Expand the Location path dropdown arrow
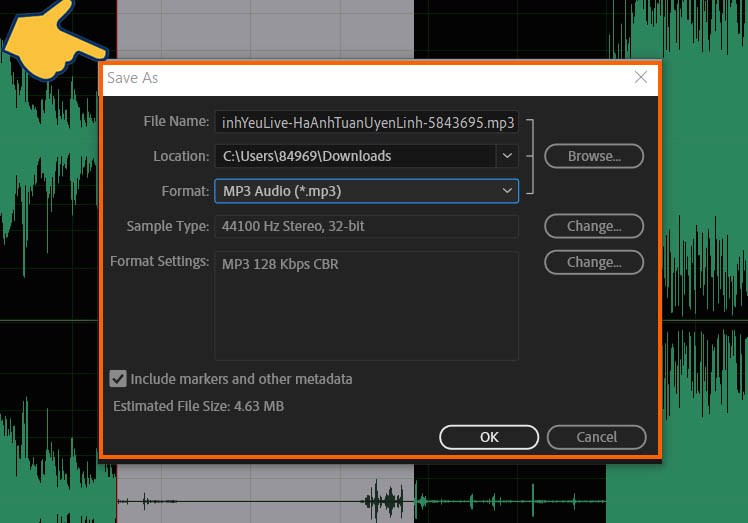Image resolution: width=748 pixels, height=523 pixels. tap(507, 156)
